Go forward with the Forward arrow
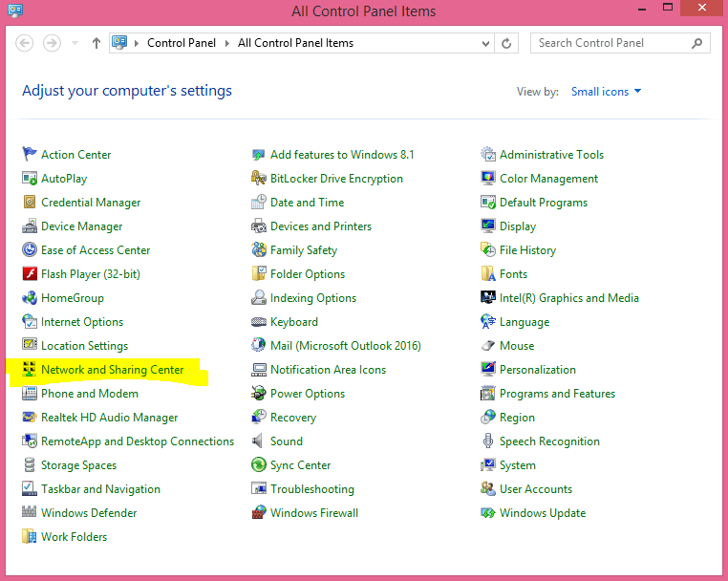The width and height of the screenshot is (728, 581). click(52, 43)
